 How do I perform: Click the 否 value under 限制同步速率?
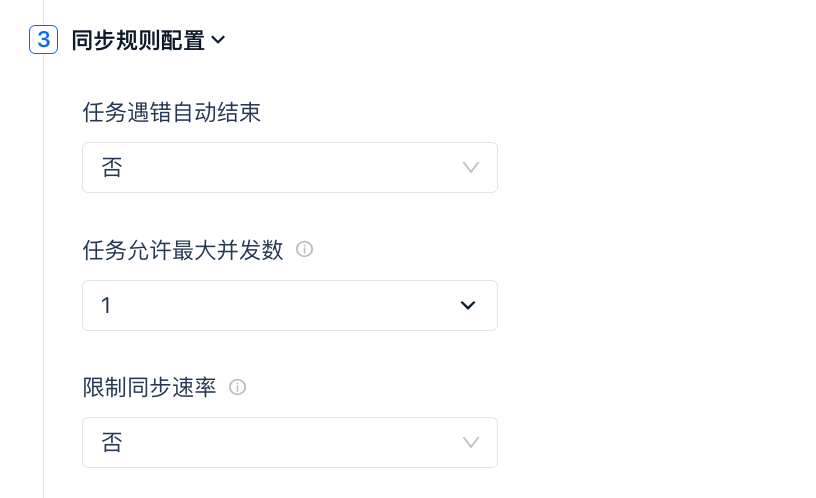112,442
